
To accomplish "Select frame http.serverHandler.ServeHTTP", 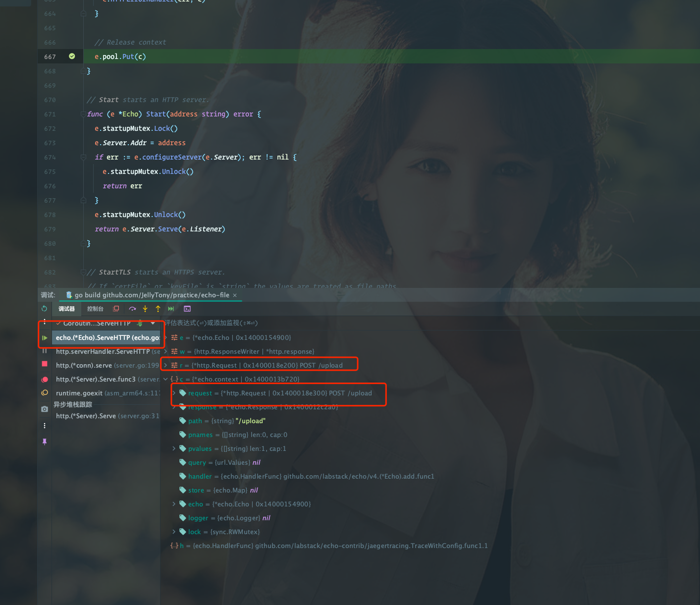I will 107,351.
